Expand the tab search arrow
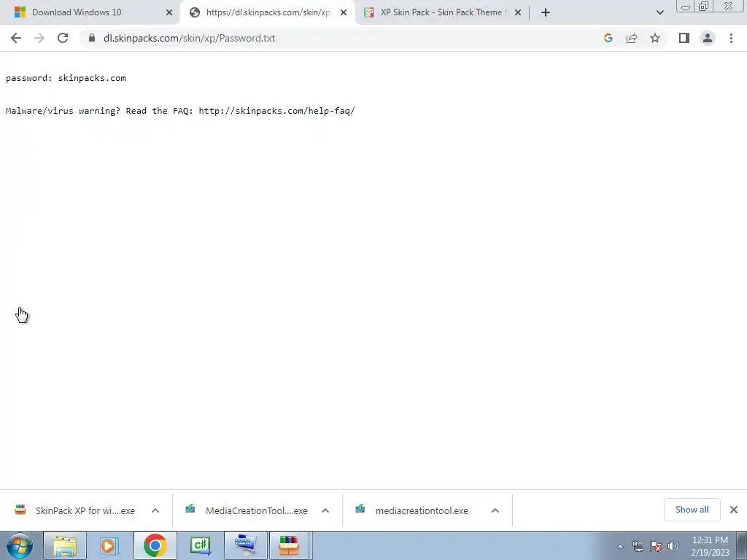This screenshot has width=747, height=560. coord(659,12)
